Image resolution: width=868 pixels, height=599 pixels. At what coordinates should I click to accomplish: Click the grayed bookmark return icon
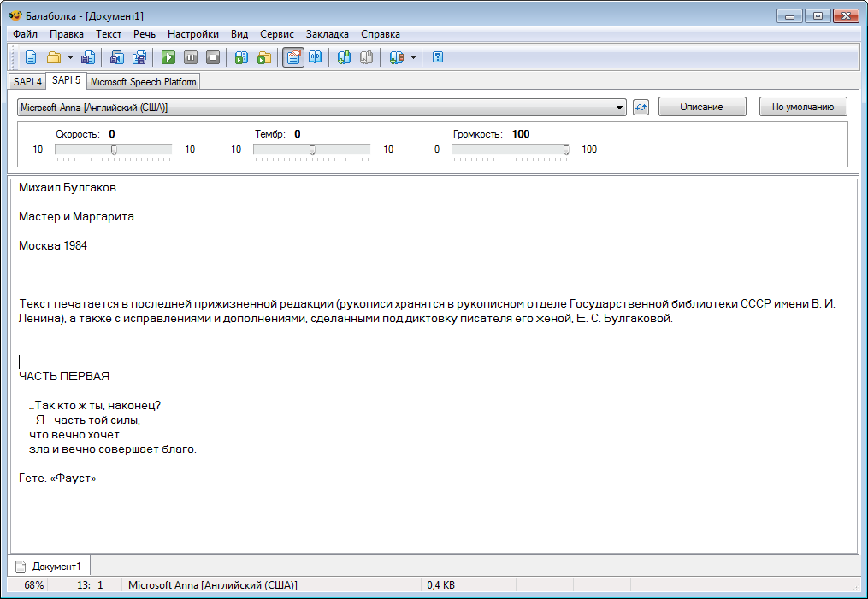pyautogui.click(x=366, y=57)
